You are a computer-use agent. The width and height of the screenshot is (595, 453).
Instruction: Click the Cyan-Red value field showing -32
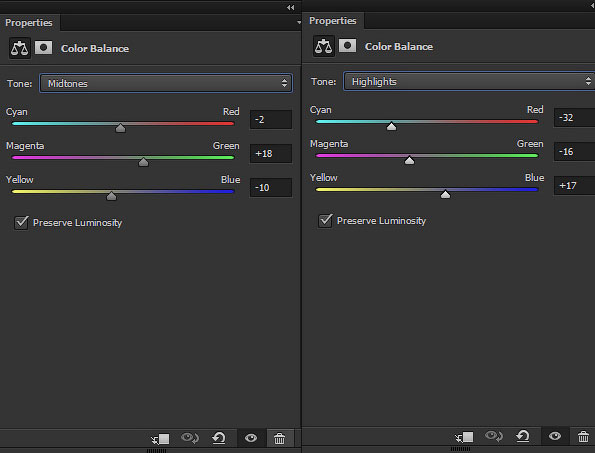(x=575, y=118)
